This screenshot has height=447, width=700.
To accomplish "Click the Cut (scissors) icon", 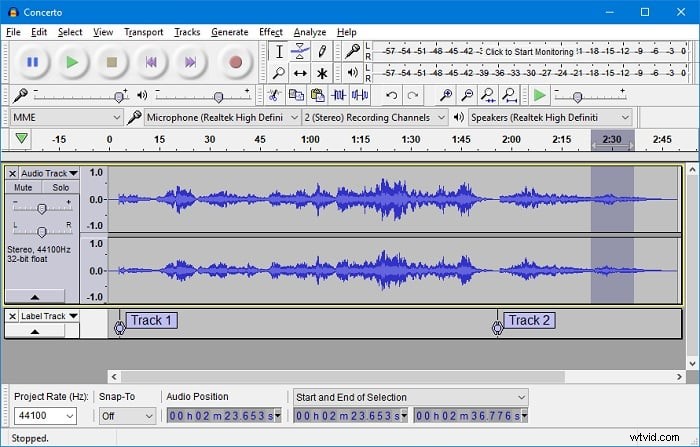I will (x=273, y=95).
